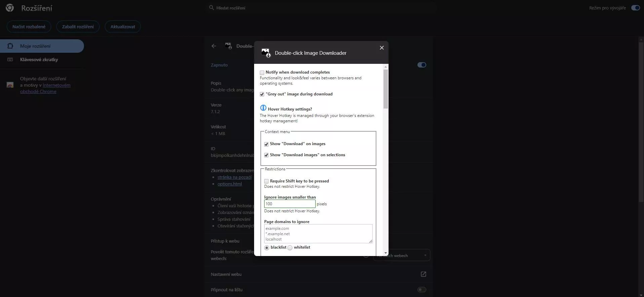The height and width of the screenshot is (297, 644).
Task: Open the site access dropdown
Action: (401, 255)
